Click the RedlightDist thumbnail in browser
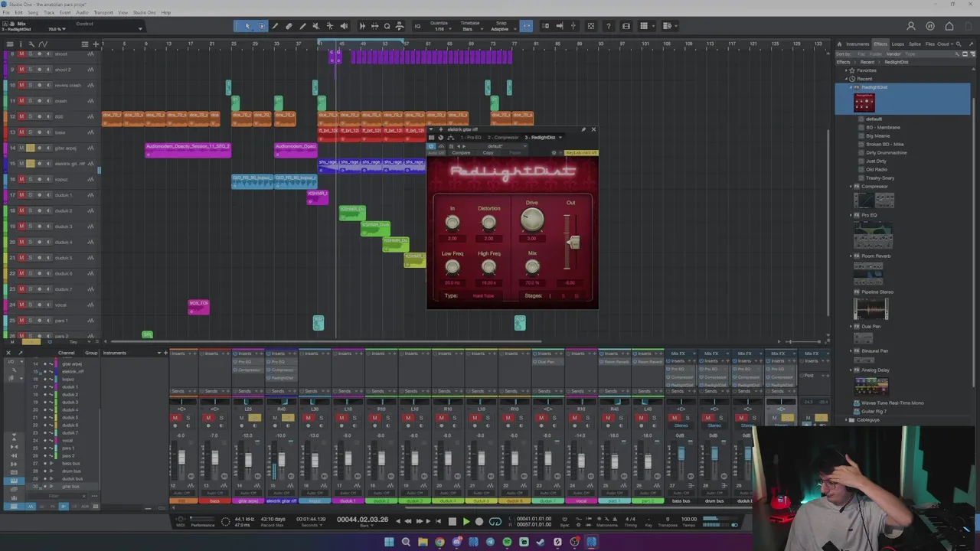The image size is (980, 551). (x=864, y=103)
